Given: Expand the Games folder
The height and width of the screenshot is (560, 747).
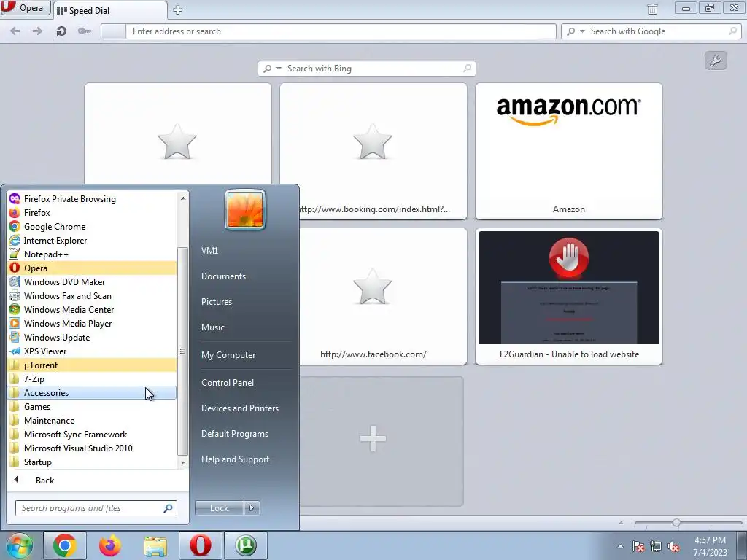Looking at the screenshot, I should pos(92,407).
